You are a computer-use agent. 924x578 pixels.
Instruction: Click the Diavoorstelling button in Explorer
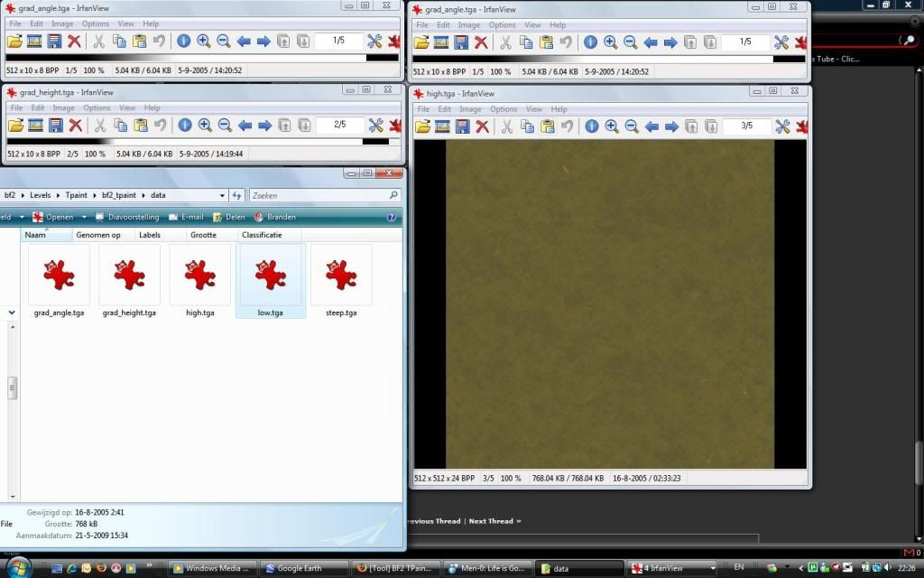[126, 217]
